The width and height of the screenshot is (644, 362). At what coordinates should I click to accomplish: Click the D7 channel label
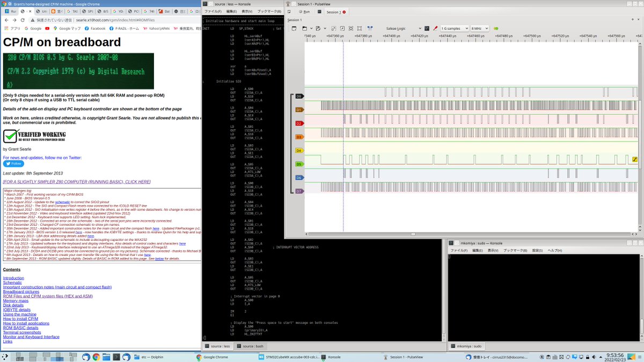pos(299,191)
